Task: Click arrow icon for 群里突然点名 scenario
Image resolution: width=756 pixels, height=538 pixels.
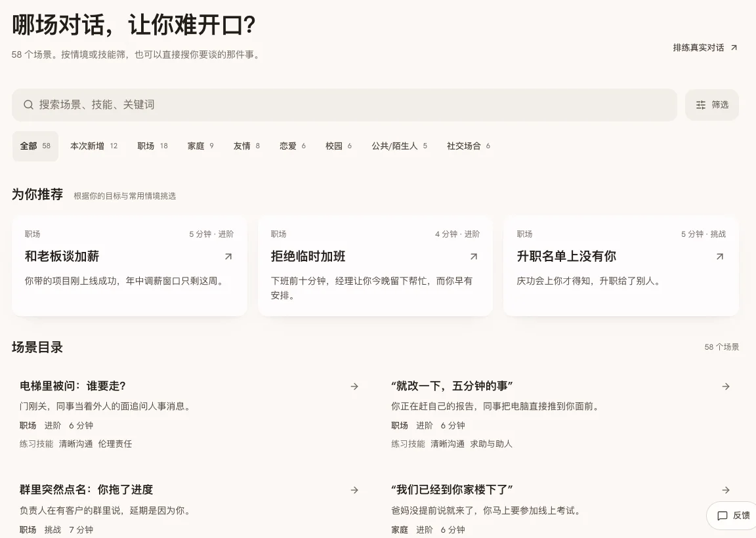Action: tap(354, 490)
